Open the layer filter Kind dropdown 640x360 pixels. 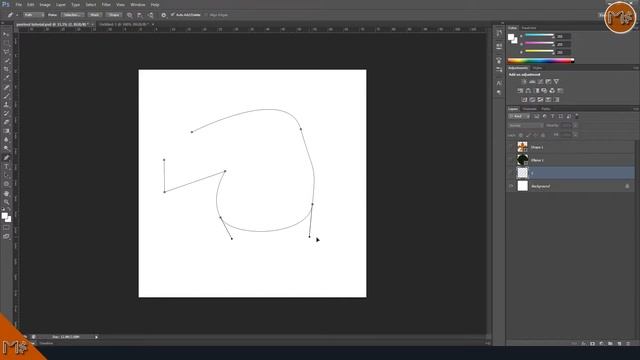[x=519, y=116]
